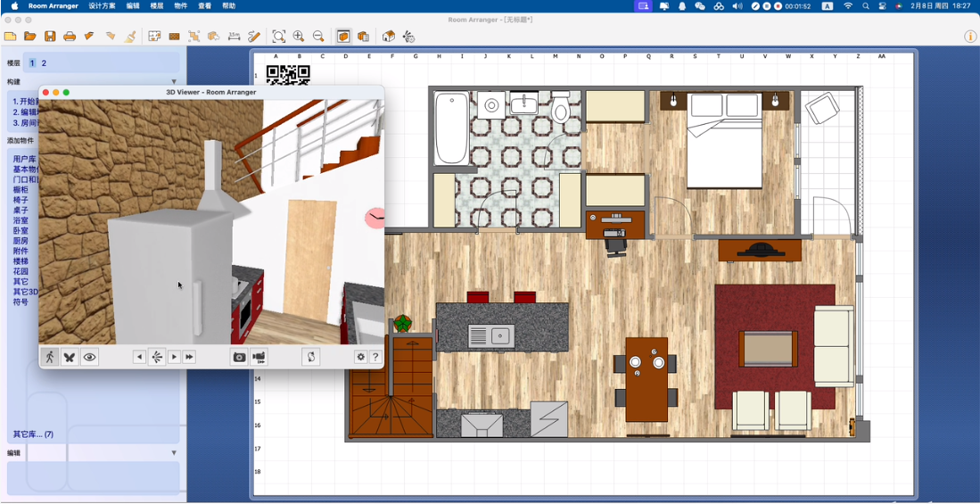Open the 桌子 object category
The width and height of the screenshot is (980, 504).
click(x=21, y=211)
